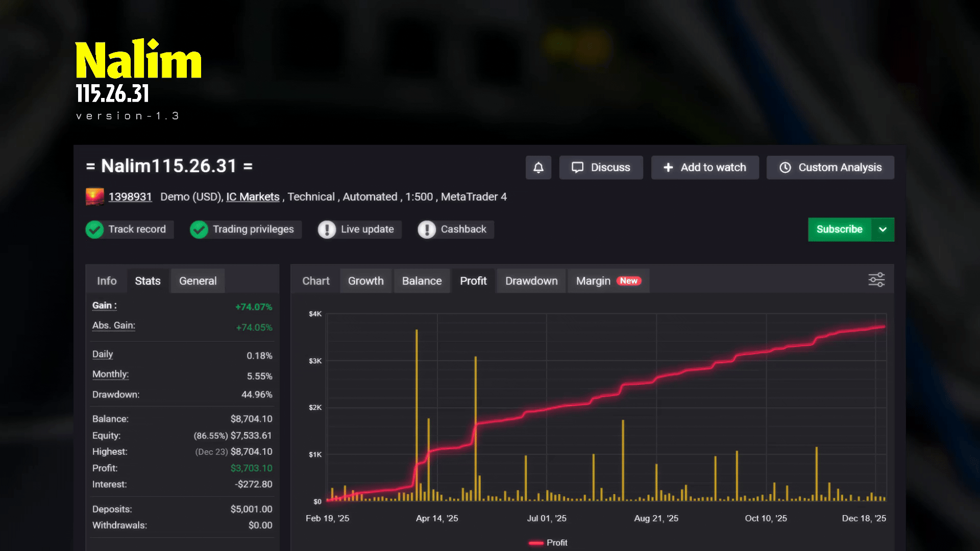Switch to the Growth chart tab
980x551 pixels.
365,281
